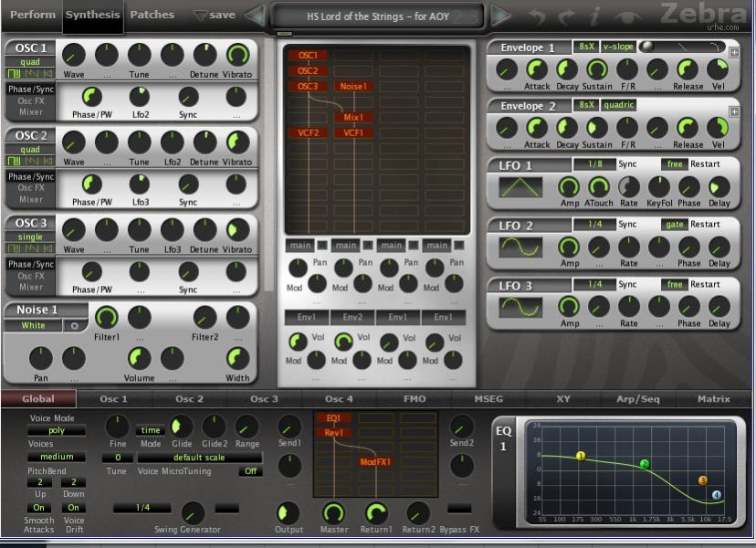Viewport: 756px width, 548px height.
Task: Click the Output knob
Action: pos(289,512)
